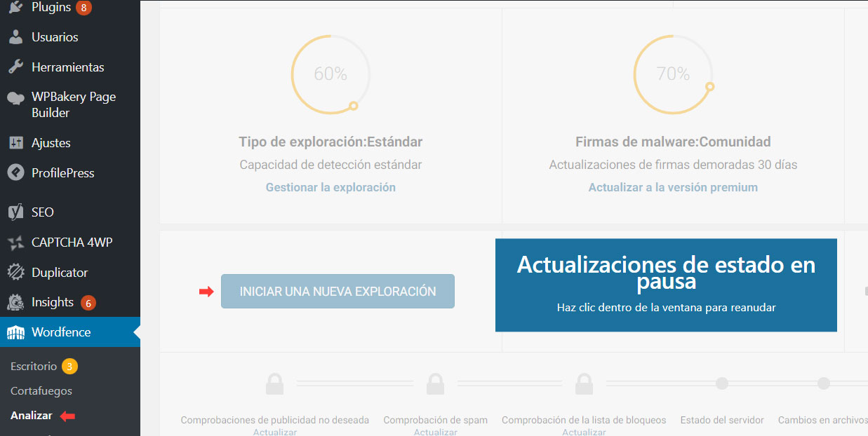Select the Analizar submenu item
The image size is (868, 436).
32,416
